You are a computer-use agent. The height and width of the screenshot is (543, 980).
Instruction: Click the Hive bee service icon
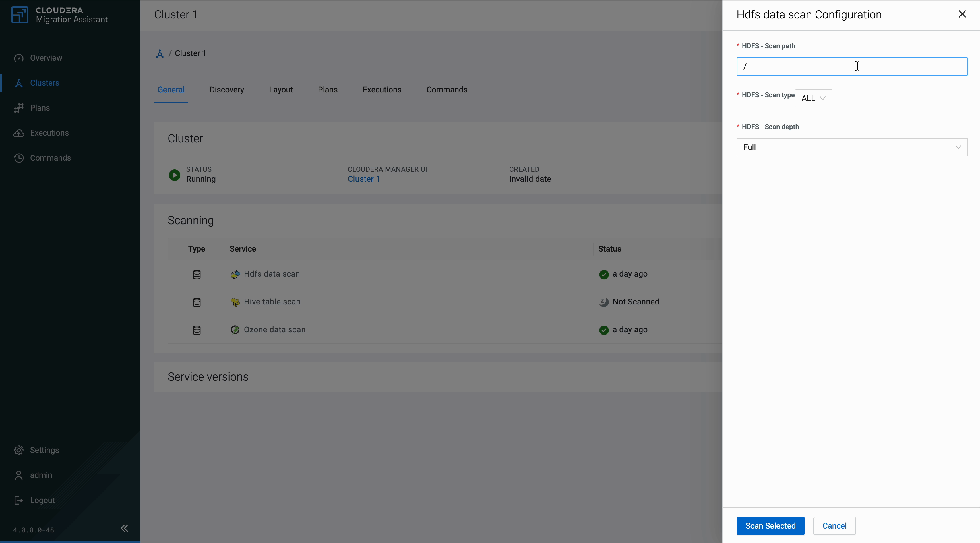235,302
